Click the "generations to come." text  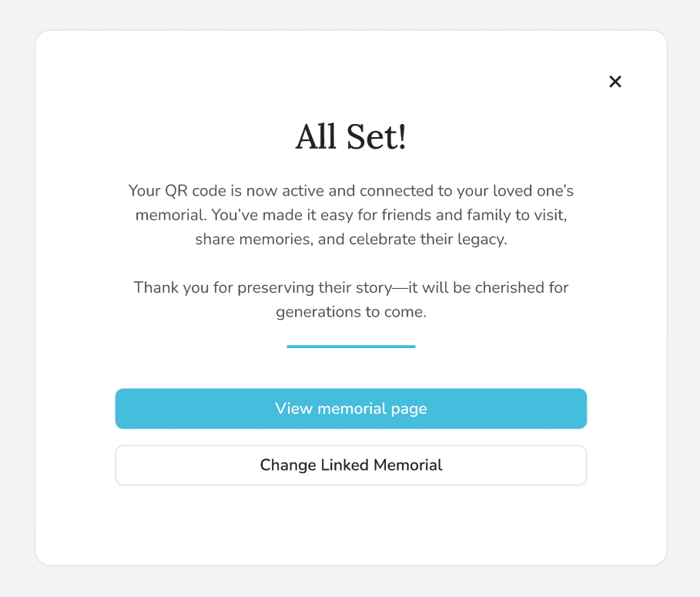pos(351,312)
